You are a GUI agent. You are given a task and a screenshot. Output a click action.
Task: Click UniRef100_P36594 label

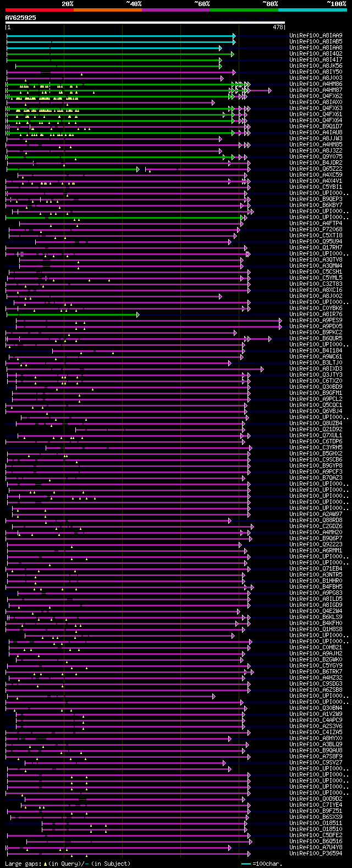[316, 853]
